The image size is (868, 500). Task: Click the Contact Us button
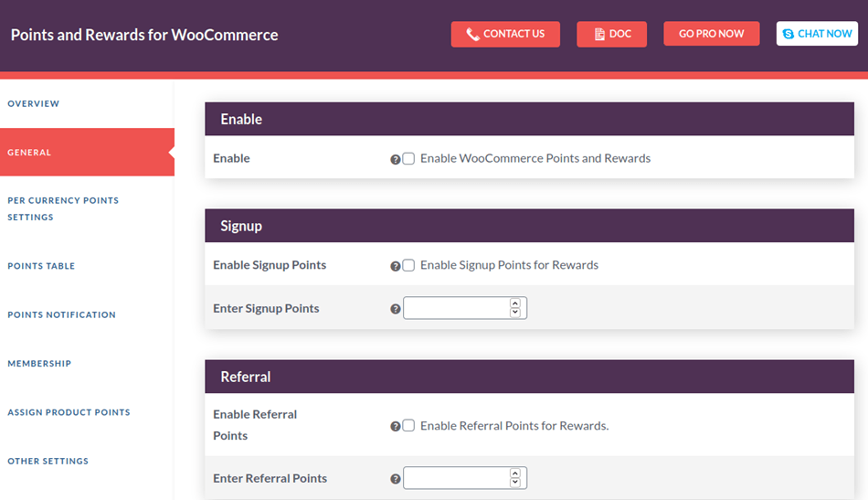(505, 35)
